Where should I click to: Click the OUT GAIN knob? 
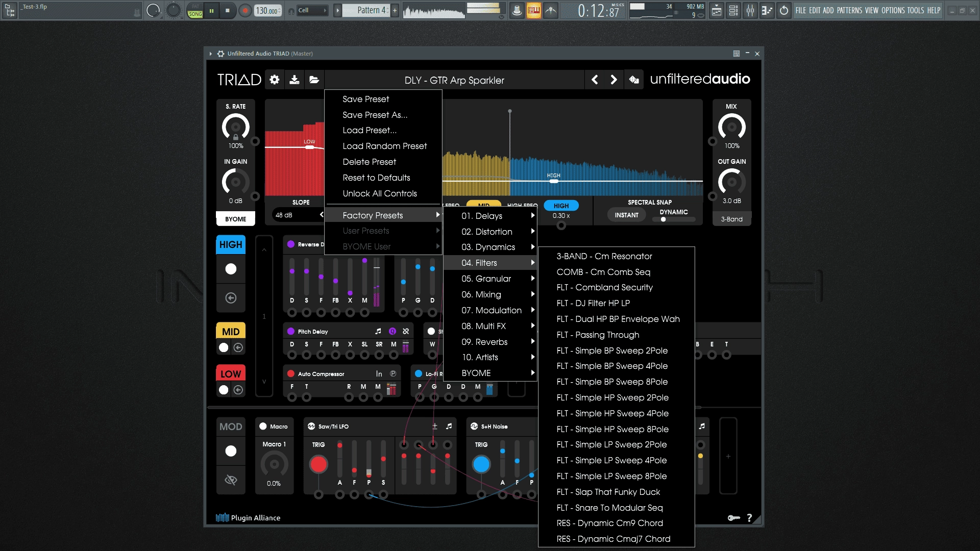tap(732, 182)
